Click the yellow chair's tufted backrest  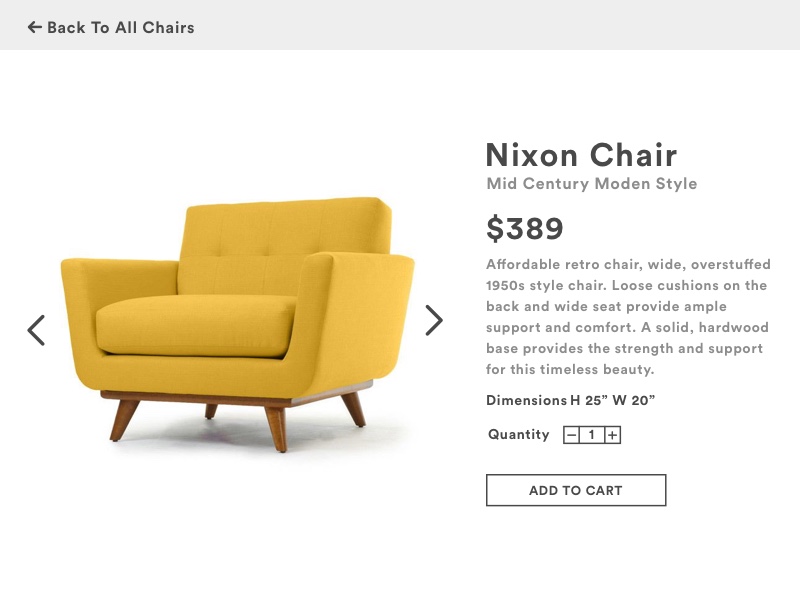285,232
